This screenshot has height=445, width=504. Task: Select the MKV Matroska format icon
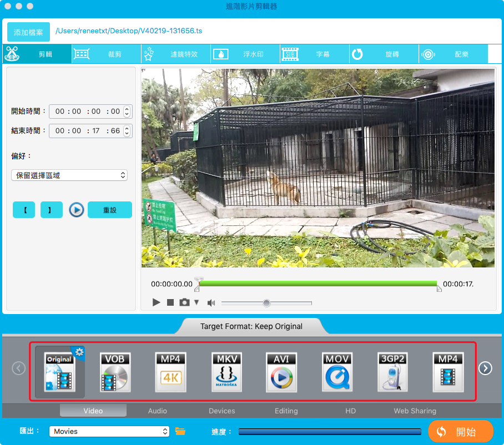point(226,372)
